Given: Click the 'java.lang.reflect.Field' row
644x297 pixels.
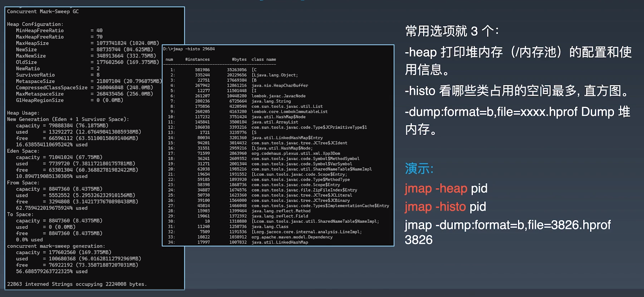Looking at the screenshot, I should point(238,216).
